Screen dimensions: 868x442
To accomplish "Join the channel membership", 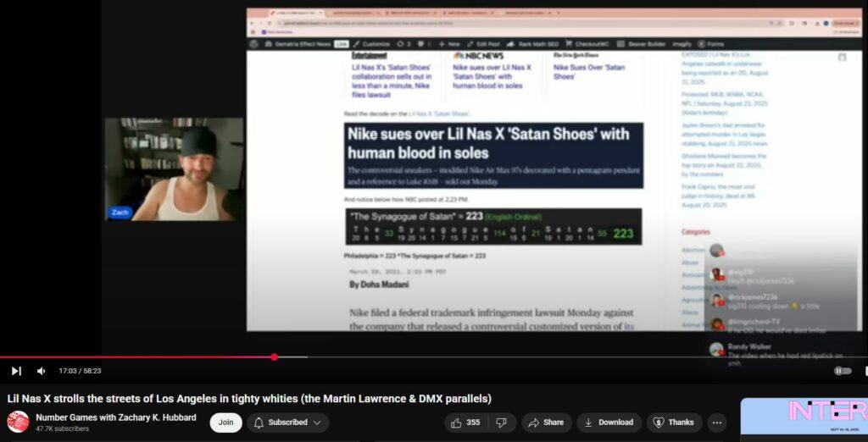I will (x=225, y=423).
